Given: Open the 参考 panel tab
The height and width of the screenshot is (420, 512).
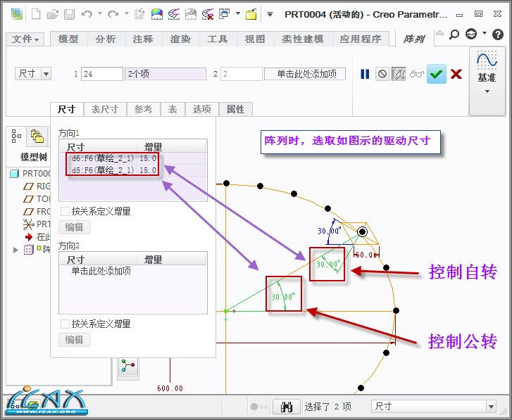Looking at the screenshot, I should pos(143,109).
